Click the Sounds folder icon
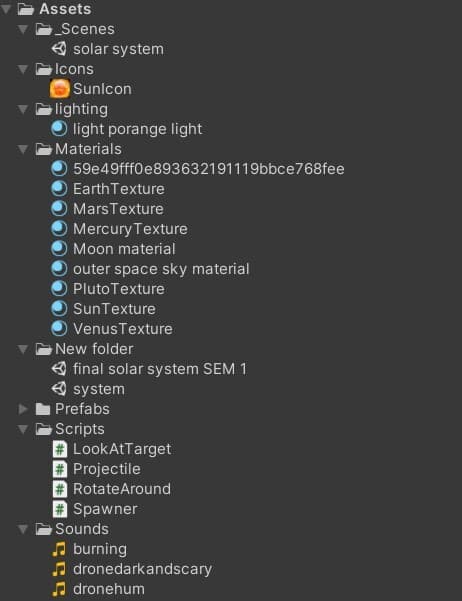This screenshot has width=462, height=601. pos(43,529)
